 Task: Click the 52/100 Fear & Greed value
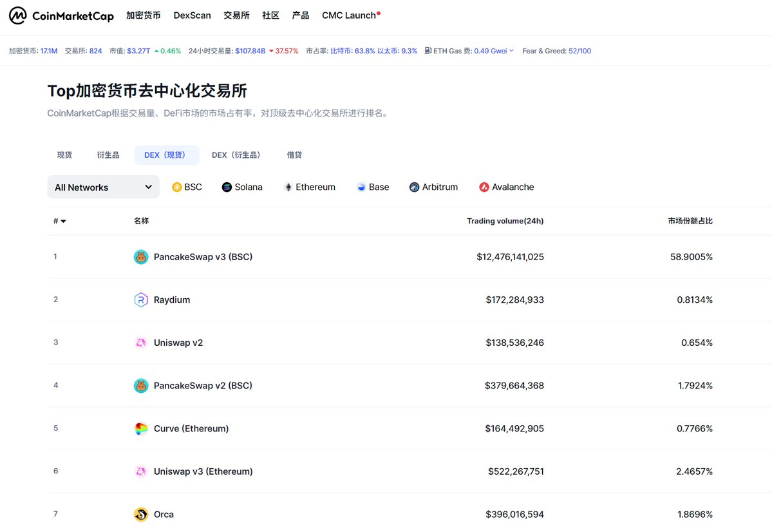pos(580,51)
